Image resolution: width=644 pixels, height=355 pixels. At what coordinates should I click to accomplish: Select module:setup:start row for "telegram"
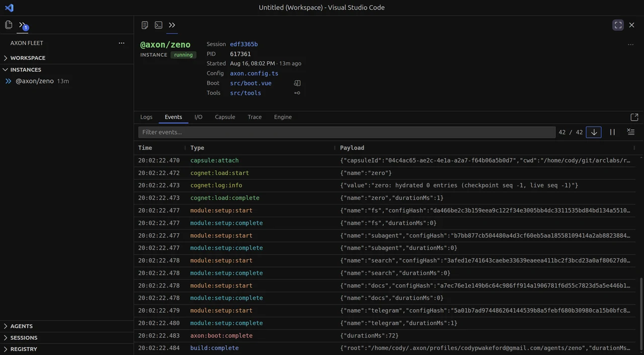(386, 311)
